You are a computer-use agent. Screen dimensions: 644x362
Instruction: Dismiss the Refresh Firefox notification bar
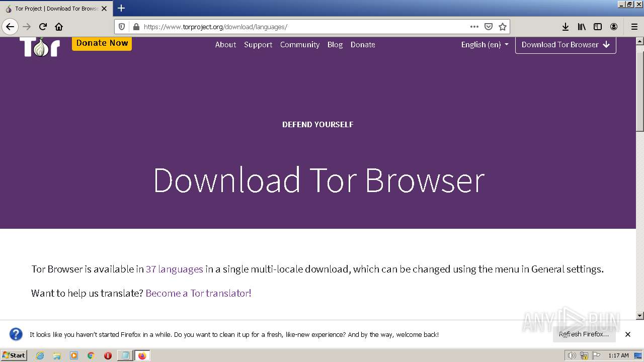(x=628, y=334)
